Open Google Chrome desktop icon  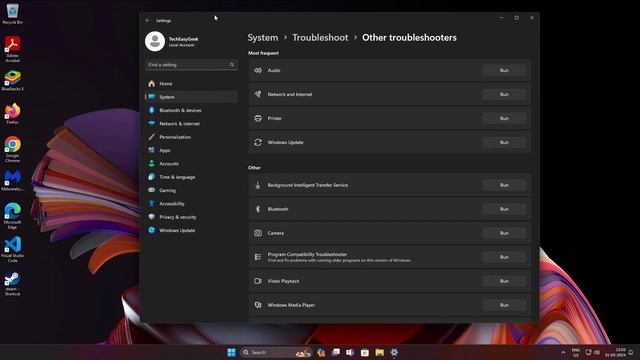[x=13, y=149]
